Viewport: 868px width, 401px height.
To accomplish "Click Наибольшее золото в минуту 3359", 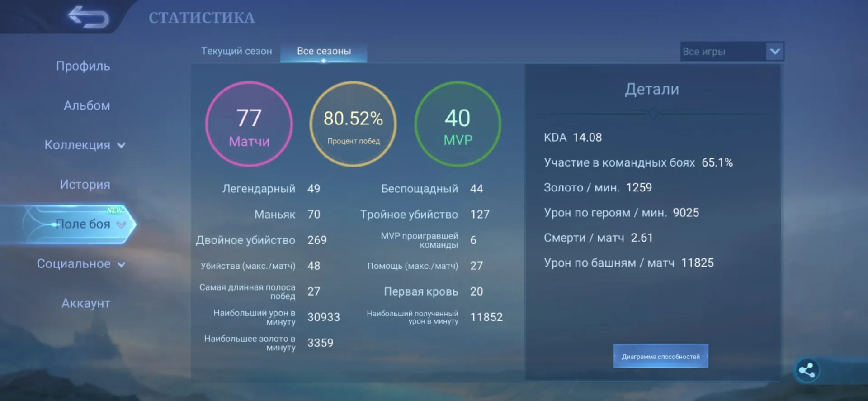I will coord(269,343).
